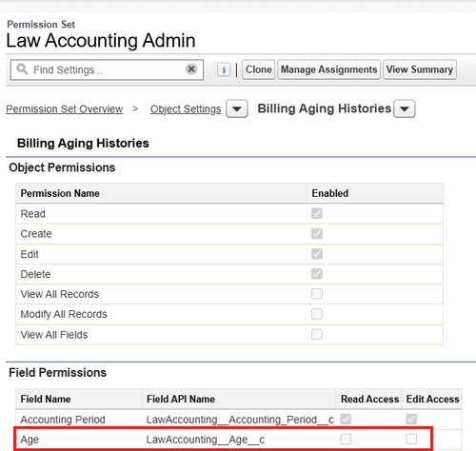Focus the Find Settings input field
This screenshot has width=476, height=451.
(x=107, y=69)
